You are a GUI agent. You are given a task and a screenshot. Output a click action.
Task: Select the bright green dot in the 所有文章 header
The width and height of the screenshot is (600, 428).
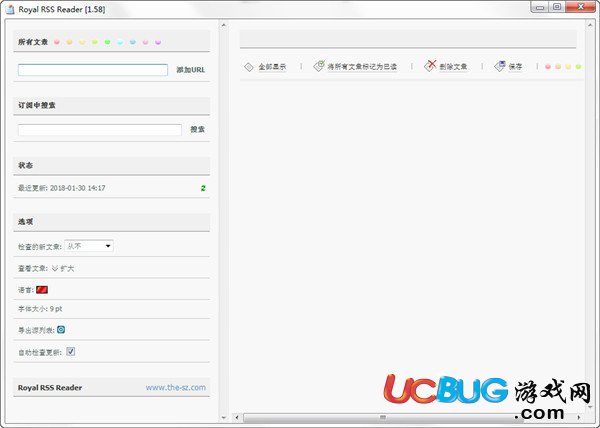pos(108,42)
